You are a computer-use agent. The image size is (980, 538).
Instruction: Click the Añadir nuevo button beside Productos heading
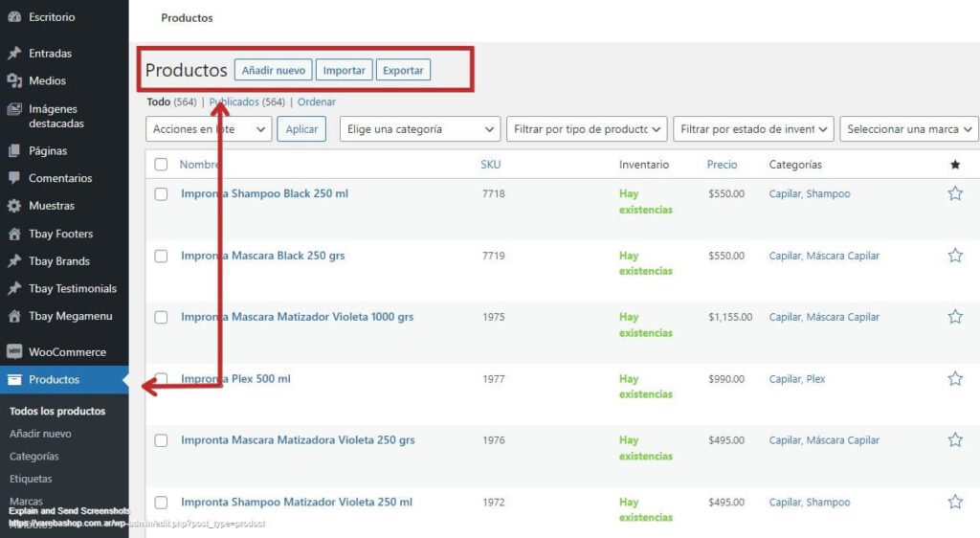(274, 70)
